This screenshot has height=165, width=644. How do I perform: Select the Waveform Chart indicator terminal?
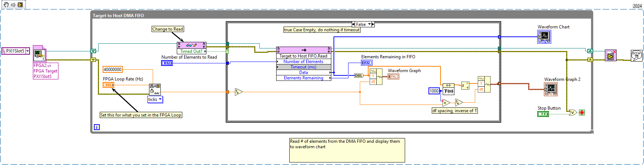click(544, 37)
